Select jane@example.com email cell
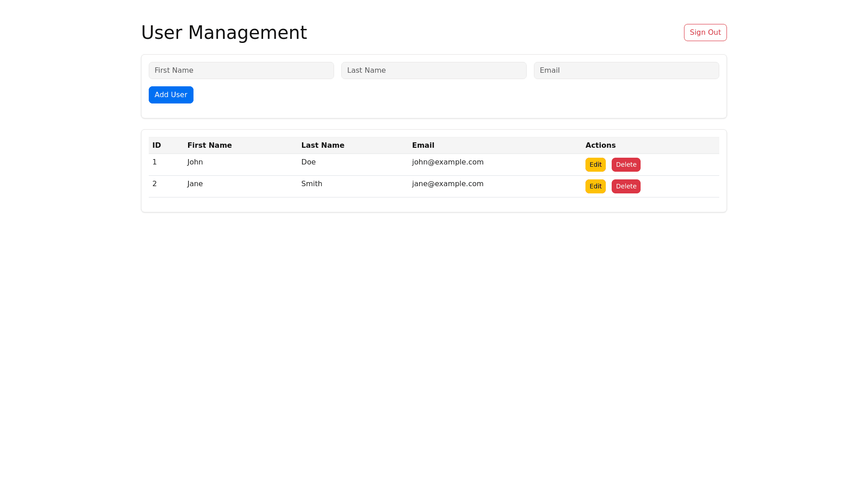Viewport: 868px width, 488px height. (x=448, y=184)
